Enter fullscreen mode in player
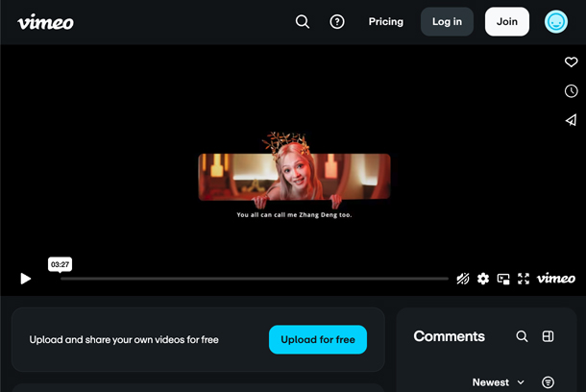Screen dimensions: 586x392 [x=524, y=279]
